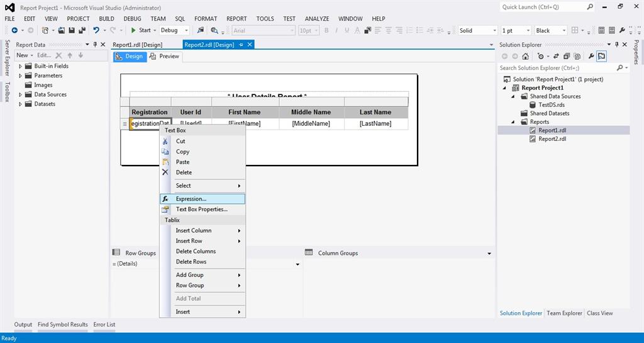Expand the Data Sources folder
Viewport: 644px width, 343px height.
point(20,94)
